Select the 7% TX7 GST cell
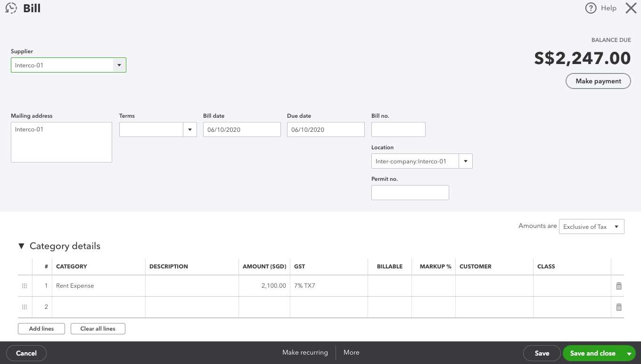The width and height of the screenshot is (641, 364). (329, 286)
